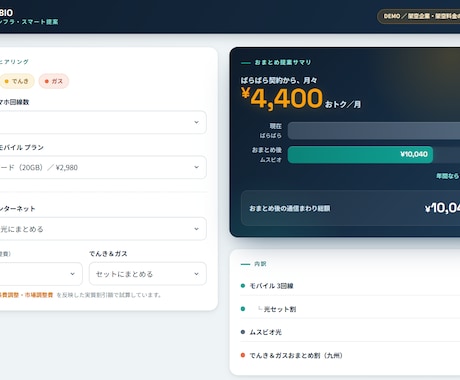The image size is (460, 380).
Task: Click the ¥4,400 savings amount
Action: (282, 98)
